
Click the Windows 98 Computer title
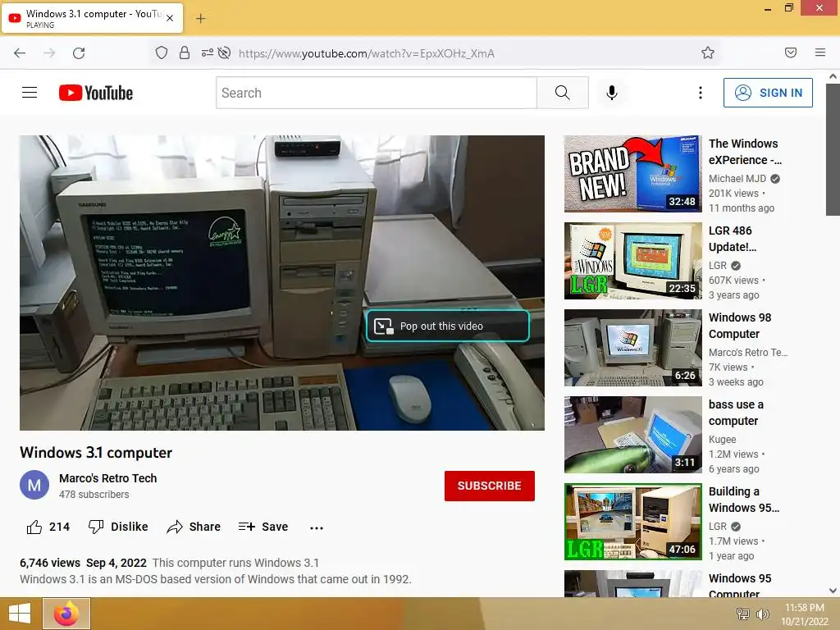(x=740, y=325)
